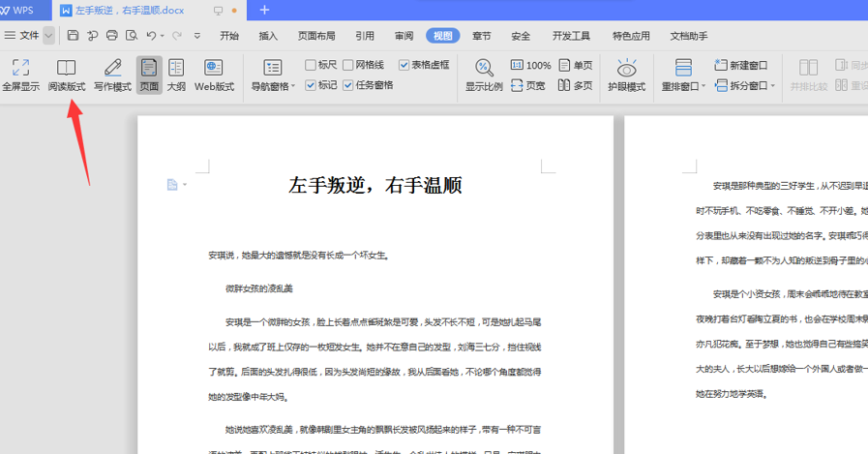Open the References (引用) tab
Viewport: 868px width, 454px height.
364,36
